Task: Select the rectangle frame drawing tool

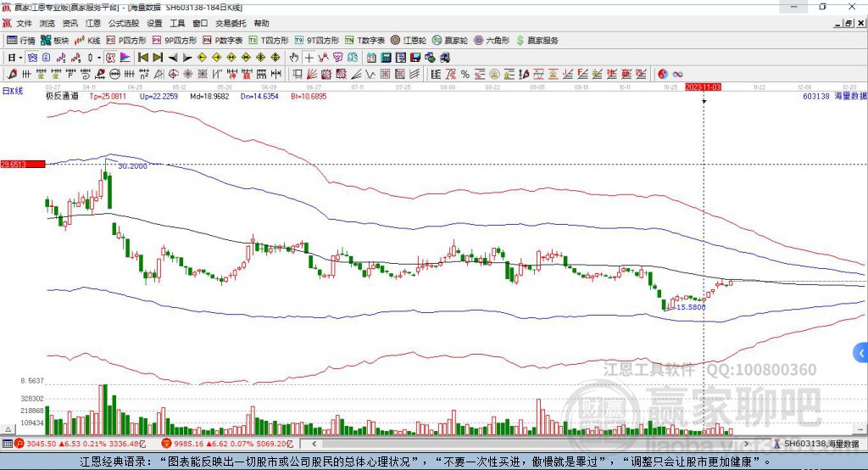Action: pyautogui.click(x=297, y=74)
